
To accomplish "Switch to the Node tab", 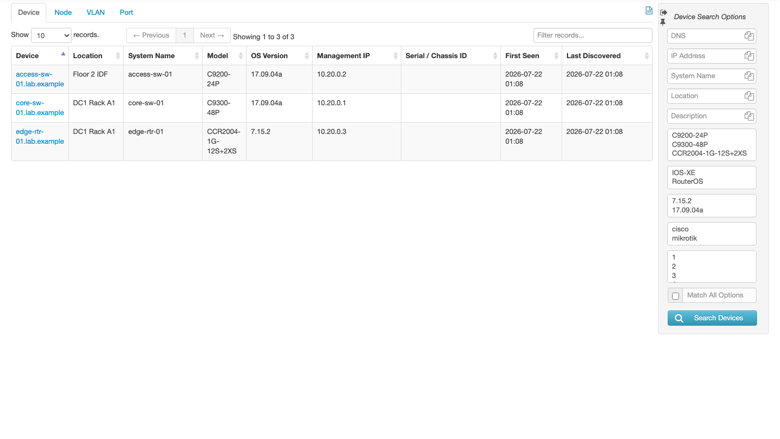I will [x=63, y=12].
